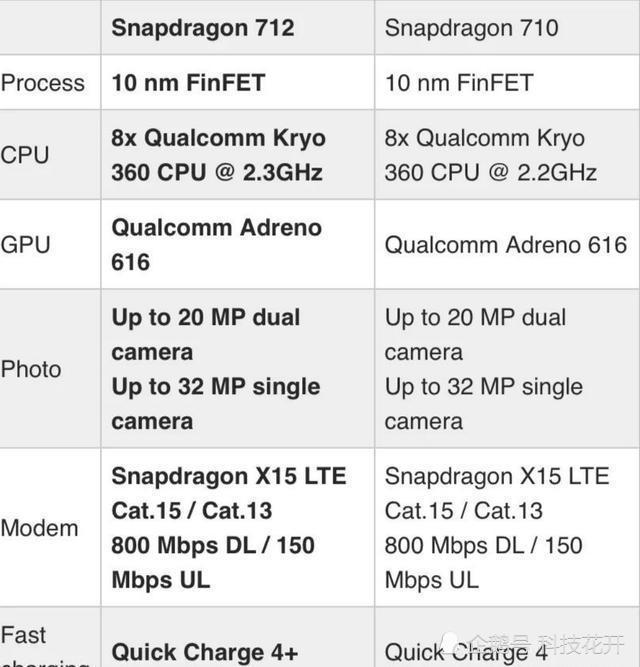Select the CPU row label
Screen dimensions: 640x667
pyautogui.click(x=25, y=155)
